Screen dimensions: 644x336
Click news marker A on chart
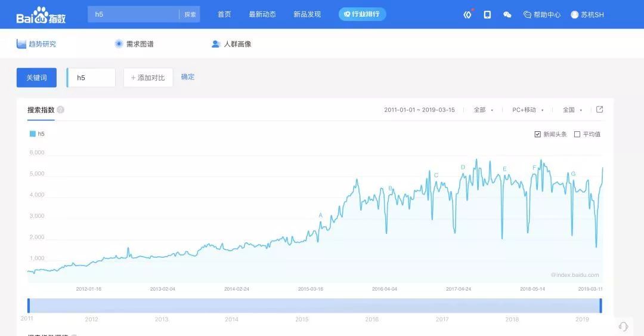(x=320, y=215)
